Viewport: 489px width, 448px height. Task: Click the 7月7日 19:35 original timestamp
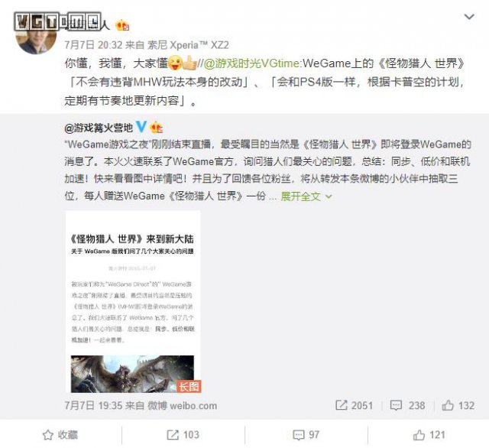point(93,405)
